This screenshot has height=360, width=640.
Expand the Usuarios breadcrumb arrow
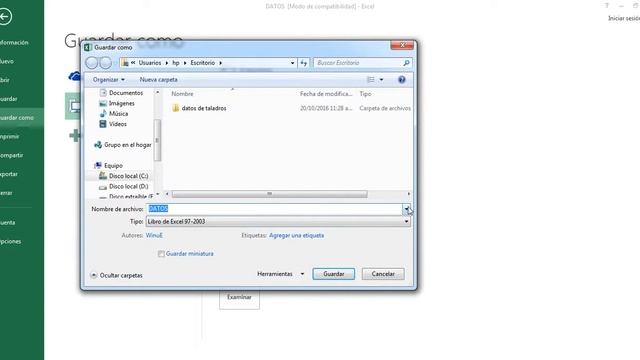167,63
